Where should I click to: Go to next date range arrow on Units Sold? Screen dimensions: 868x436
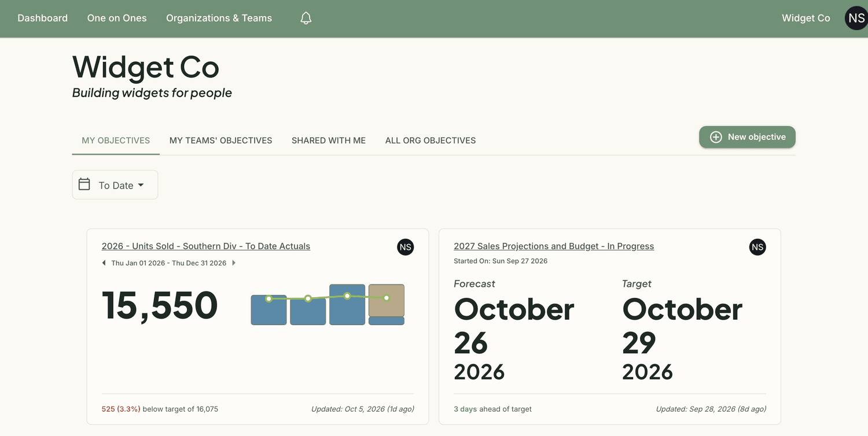(x=234, y=263)
